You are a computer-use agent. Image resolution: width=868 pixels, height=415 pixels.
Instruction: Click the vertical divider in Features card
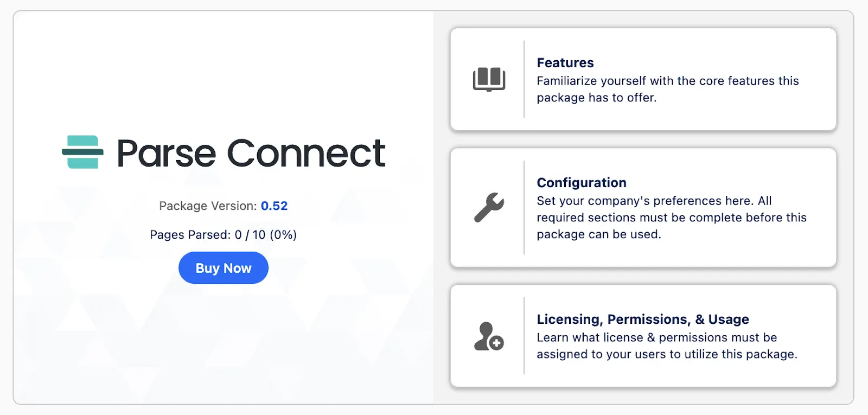524,79
